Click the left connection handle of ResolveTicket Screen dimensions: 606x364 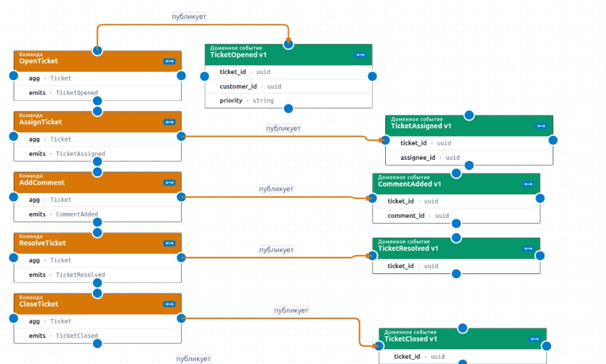14,257
